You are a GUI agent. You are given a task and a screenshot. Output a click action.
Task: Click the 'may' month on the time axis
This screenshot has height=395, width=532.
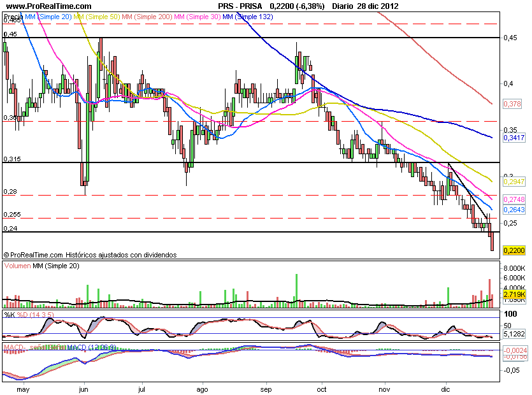tap(23, 389)
